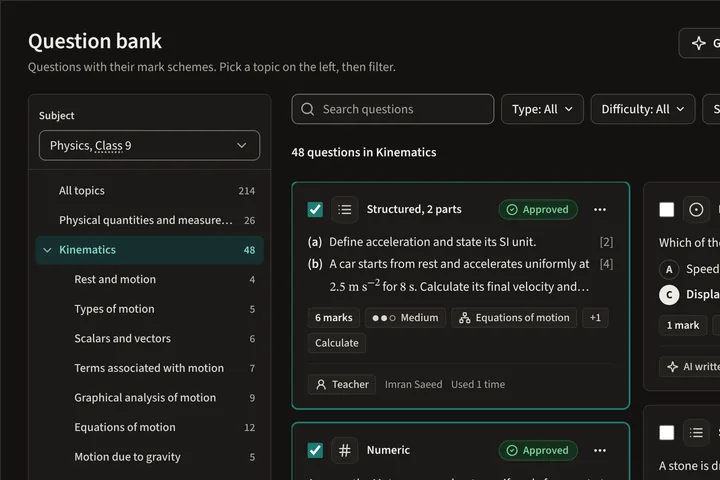This screenshot has width=720, height=480.
Task: Click the 6 marks tag
Action: point(333,318)
